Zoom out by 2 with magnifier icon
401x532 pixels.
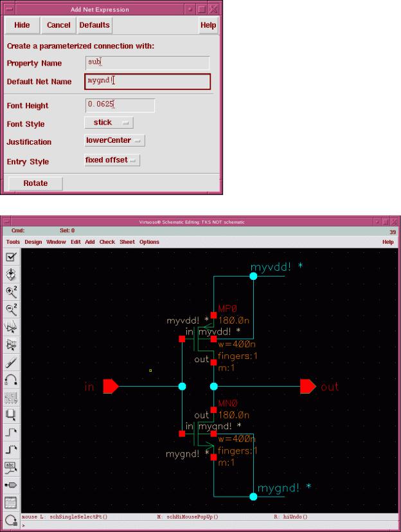[11, 310]
